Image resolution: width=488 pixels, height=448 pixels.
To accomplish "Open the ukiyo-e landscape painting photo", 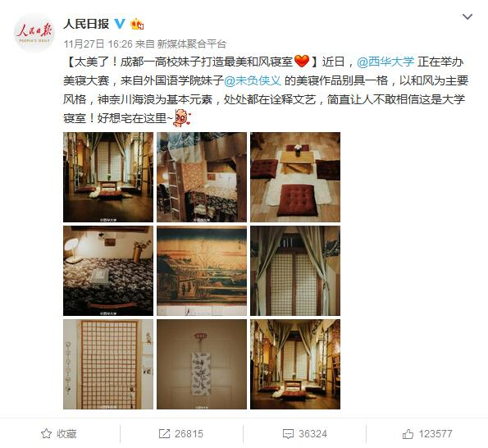I will [202, 271].
